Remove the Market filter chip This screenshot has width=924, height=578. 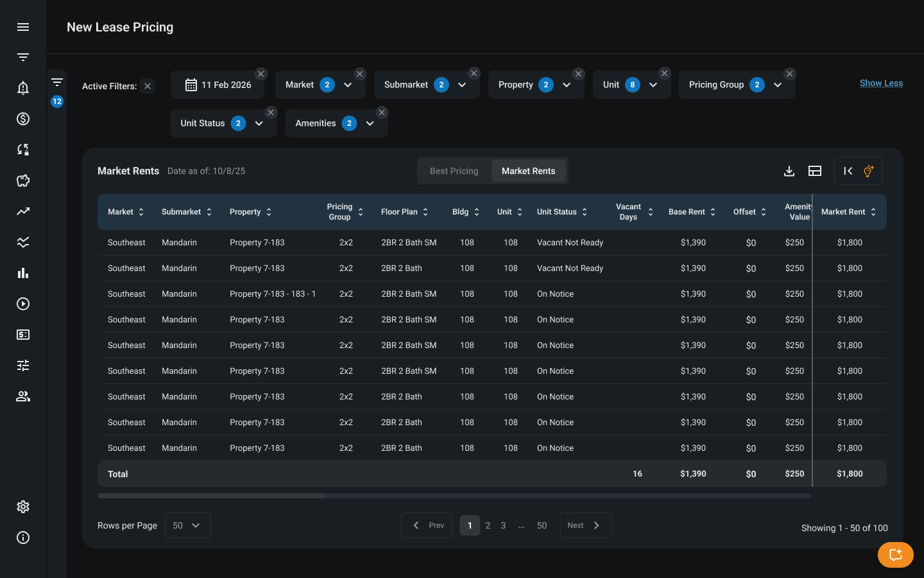pyautogui.click(x=360, y=74)
